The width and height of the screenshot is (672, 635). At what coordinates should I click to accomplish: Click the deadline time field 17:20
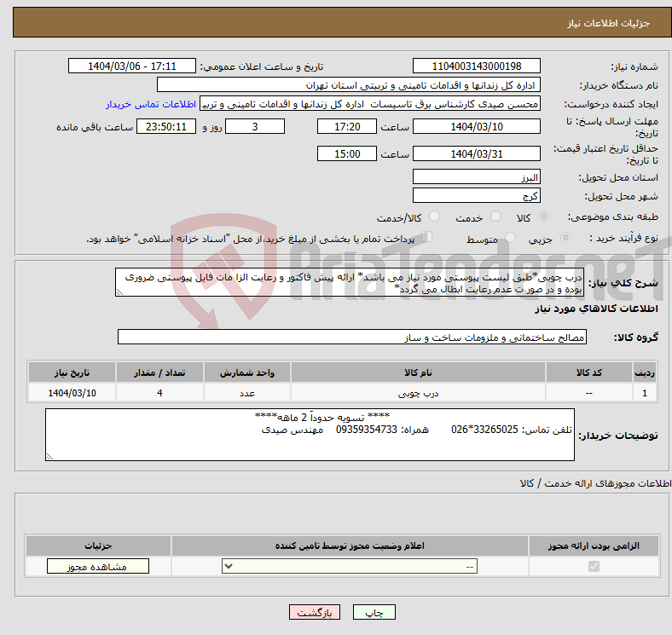click(347, 126)
